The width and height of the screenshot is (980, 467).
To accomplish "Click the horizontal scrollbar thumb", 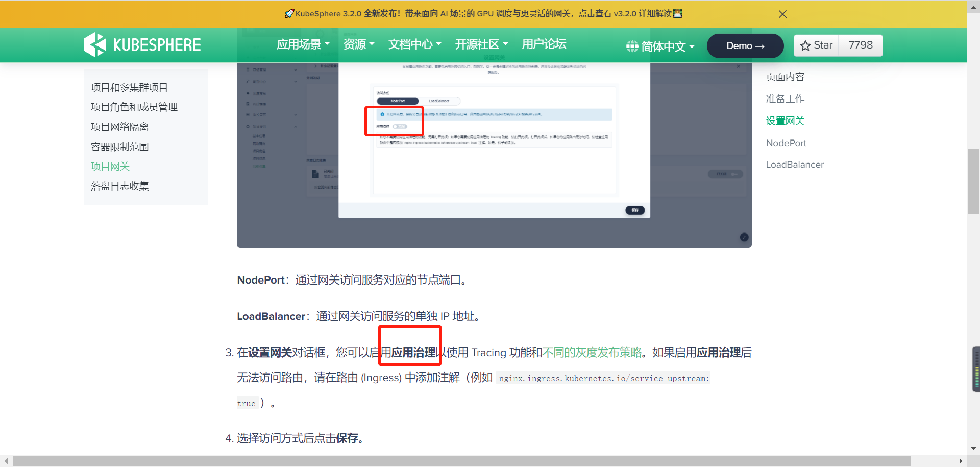I will 462,461.
